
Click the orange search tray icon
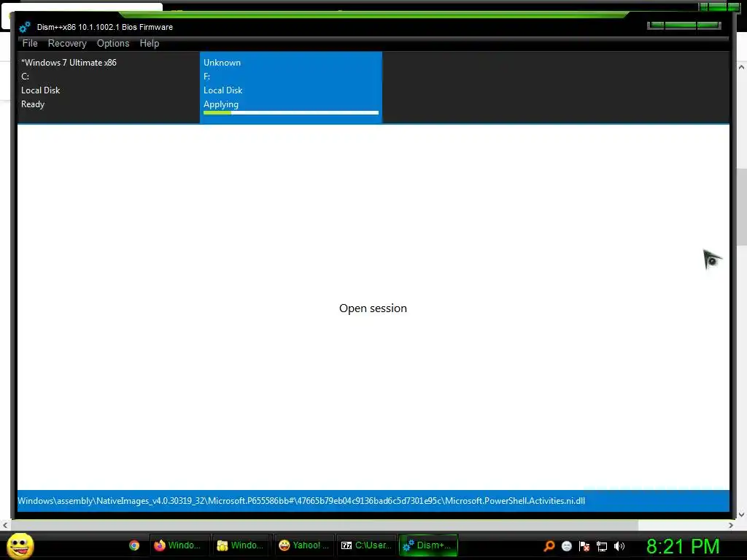[x=549, y=546]
